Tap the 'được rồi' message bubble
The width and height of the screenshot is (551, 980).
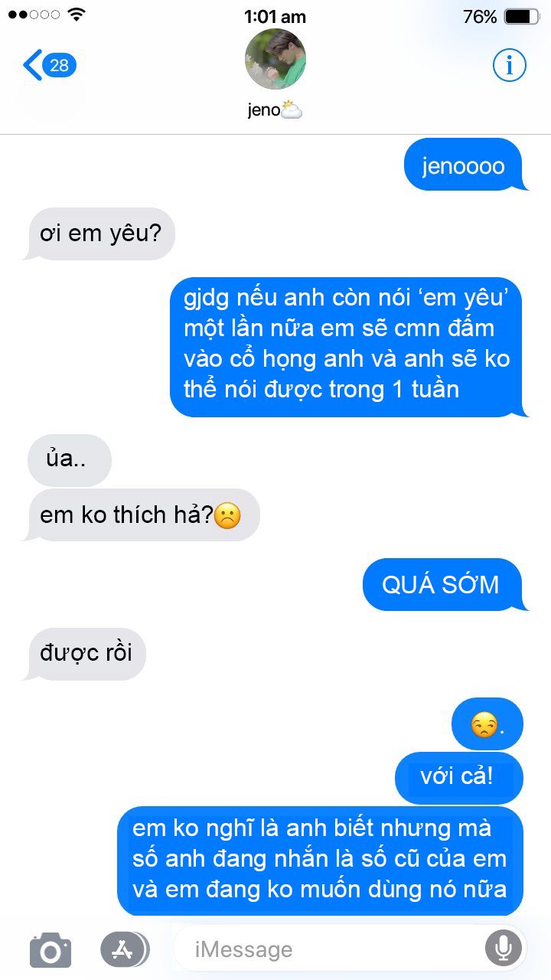(x=85, y=654)
